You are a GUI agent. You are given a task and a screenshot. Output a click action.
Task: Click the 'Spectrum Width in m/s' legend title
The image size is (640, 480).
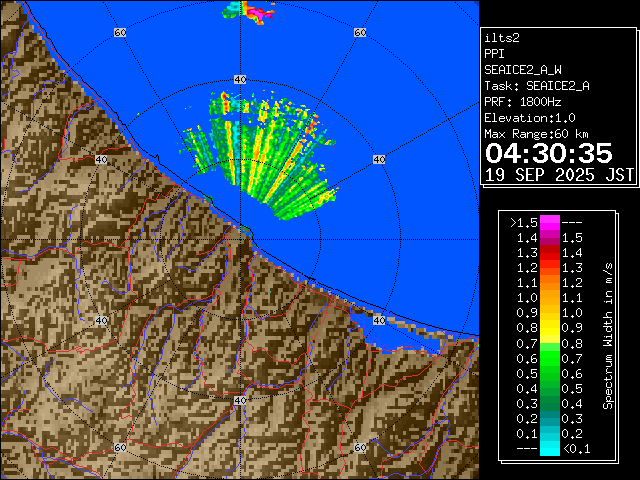[x=607, y=335]
